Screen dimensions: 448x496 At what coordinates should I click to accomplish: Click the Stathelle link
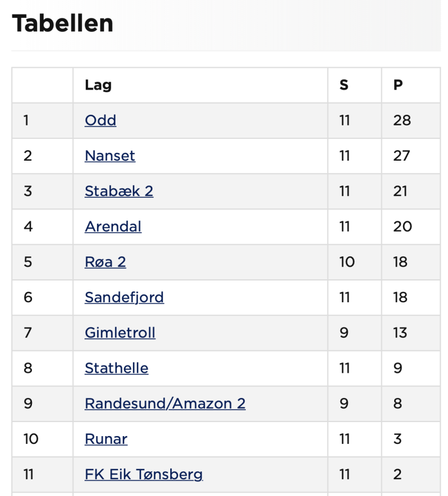(x=116, y=368)
